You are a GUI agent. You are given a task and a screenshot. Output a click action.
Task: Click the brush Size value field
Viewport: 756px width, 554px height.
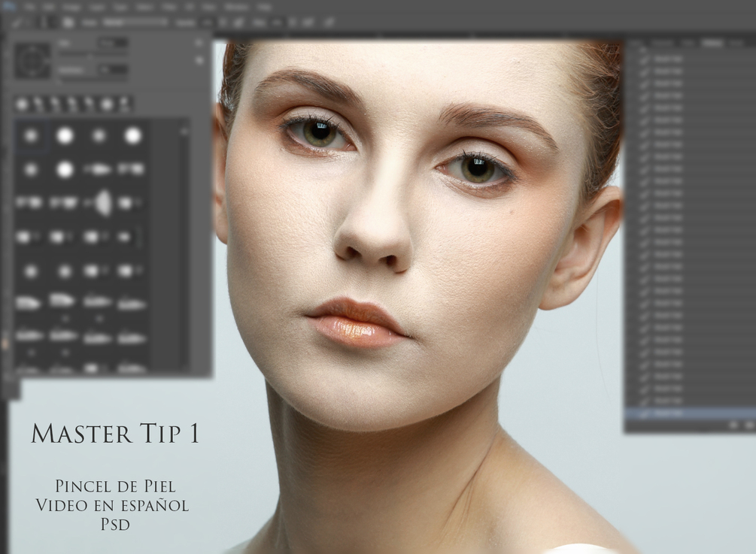112,42
